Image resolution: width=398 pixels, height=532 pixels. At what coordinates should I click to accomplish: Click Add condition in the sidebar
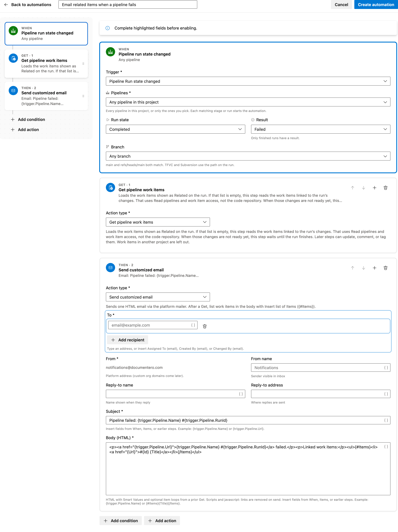(x=28, y=119)
